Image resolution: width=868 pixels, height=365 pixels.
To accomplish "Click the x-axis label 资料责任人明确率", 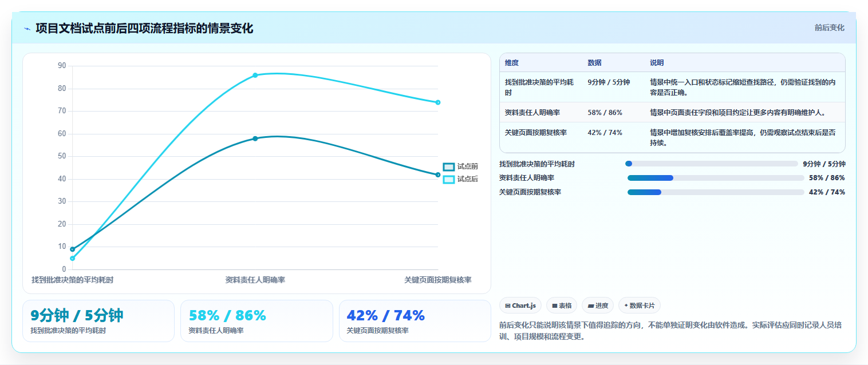I will [x=255, y=280].
